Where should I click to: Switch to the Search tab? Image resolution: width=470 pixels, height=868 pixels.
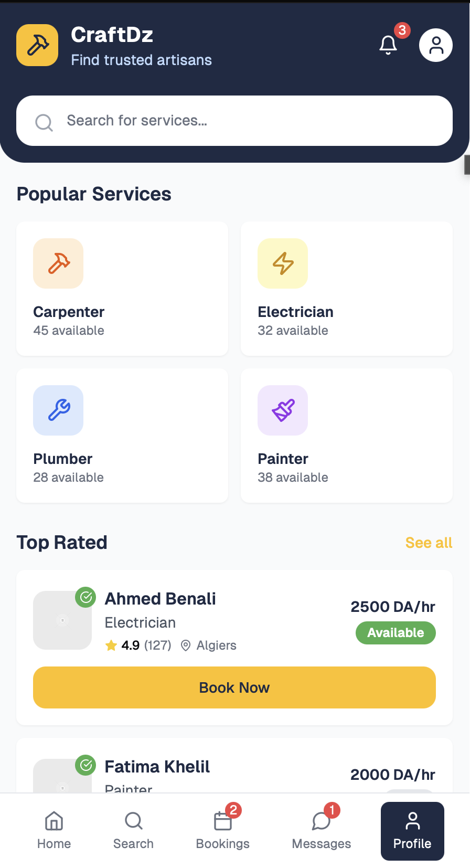[x=134, y=831]
